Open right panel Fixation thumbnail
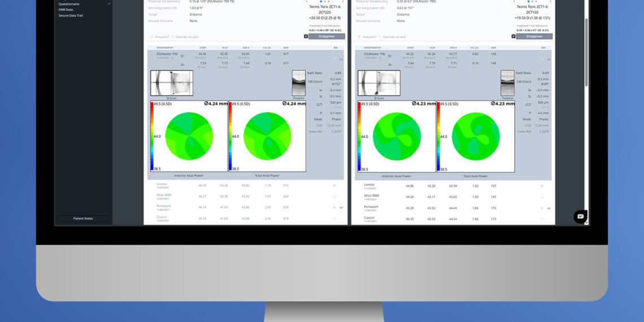 pyautogui.click(x=507, y=83)
